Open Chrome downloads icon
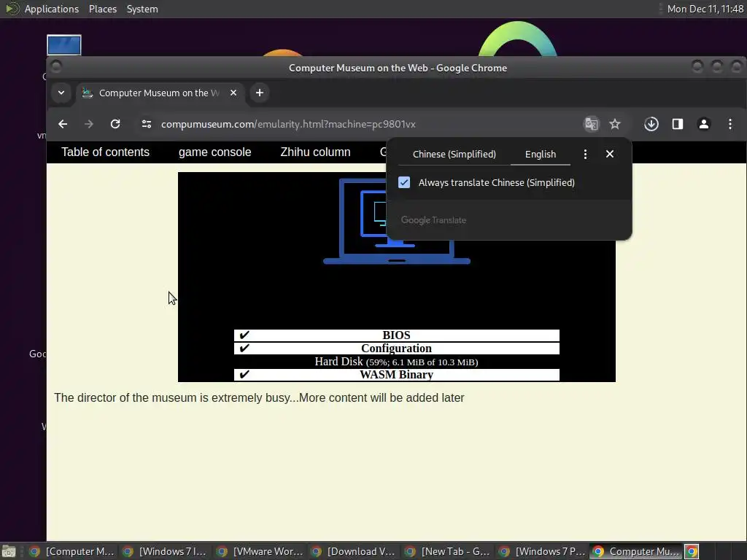The height and width of the screenshot is (560, 747). coord(651,124)
